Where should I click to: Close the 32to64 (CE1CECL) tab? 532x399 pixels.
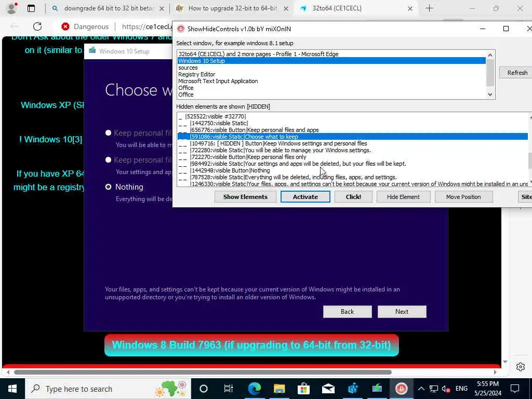pyautogui.click(x=410, y=9)
